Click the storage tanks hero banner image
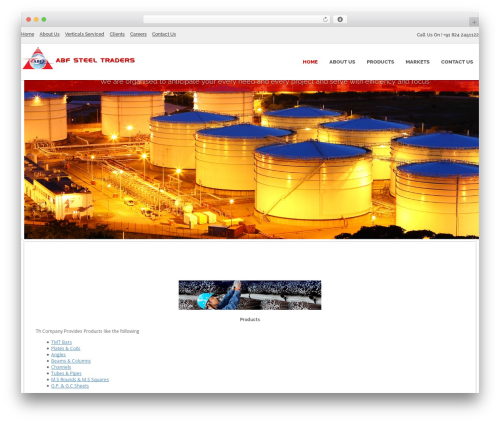This screenshot has width=500, height=423. pyautogui.click(x=251, y=159)
